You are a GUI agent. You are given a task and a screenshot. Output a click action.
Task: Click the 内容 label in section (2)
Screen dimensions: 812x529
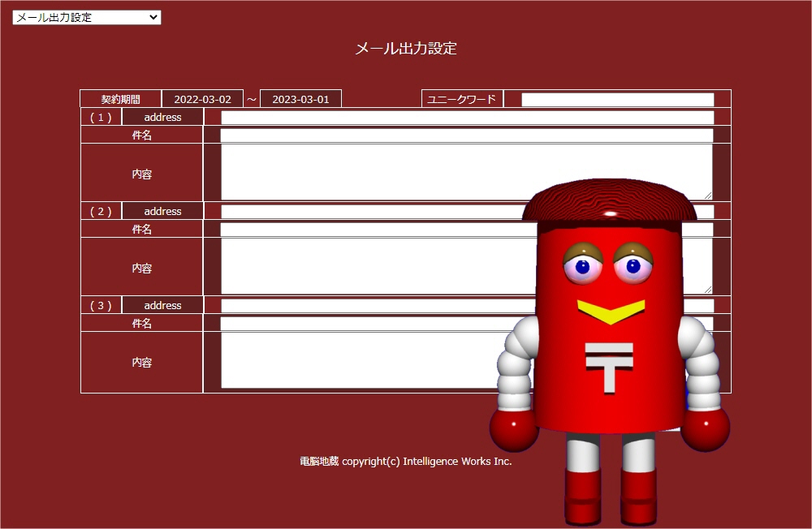141,268
